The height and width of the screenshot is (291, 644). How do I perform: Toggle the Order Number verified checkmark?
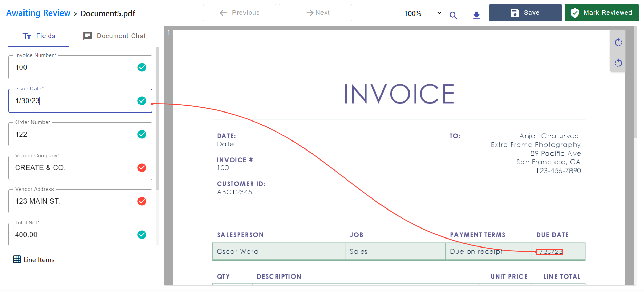[x=142, y=134]
